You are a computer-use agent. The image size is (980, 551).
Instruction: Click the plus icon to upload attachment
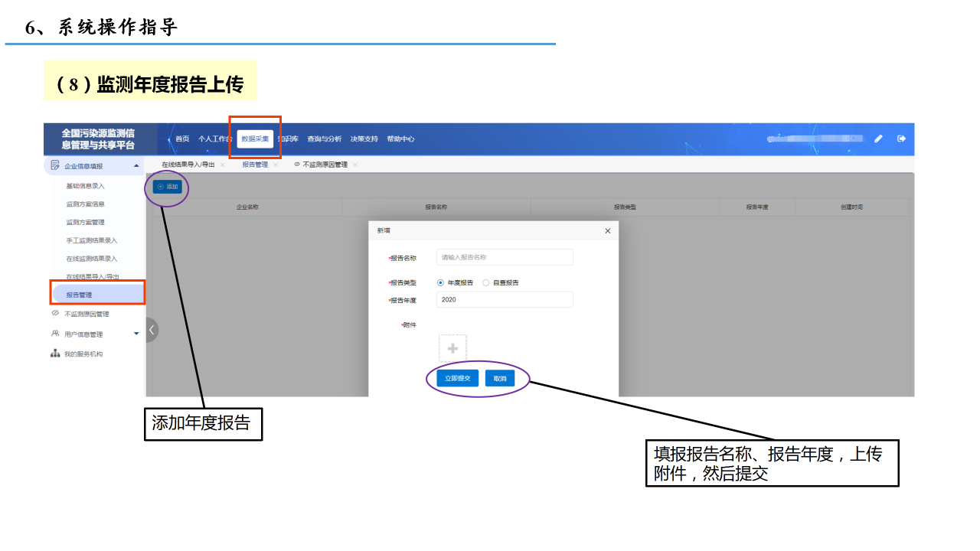(x=452, y=348)
